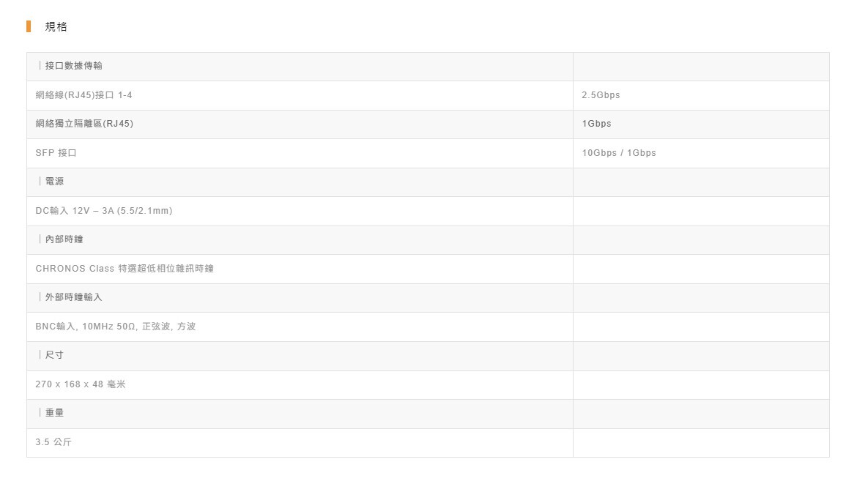868x492 pixels.
Task: Select the 重量 section header
Action: coord(54,413)
